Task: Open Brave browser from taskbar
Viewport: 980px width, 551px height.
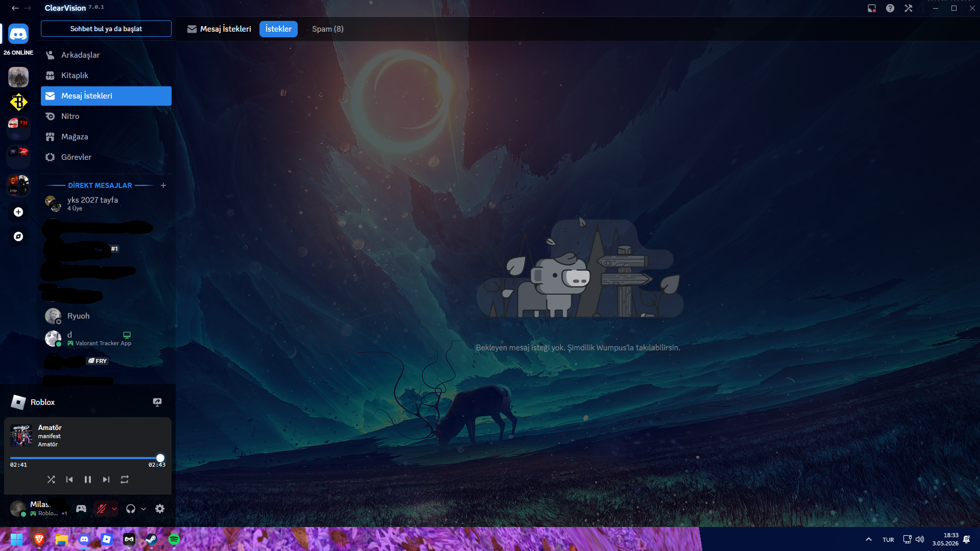Action: pyautogui.click(x=39, y=539)
